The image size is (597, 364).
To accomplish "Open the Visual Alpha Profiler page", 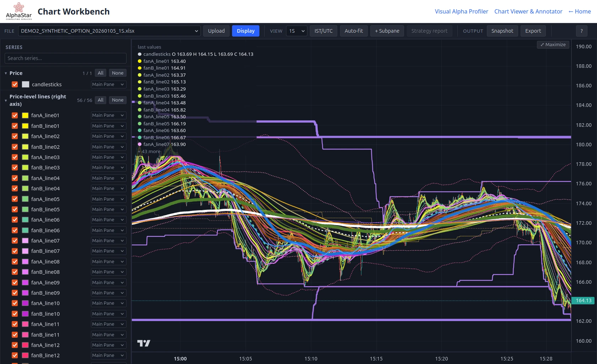I will tap(461, 11).
